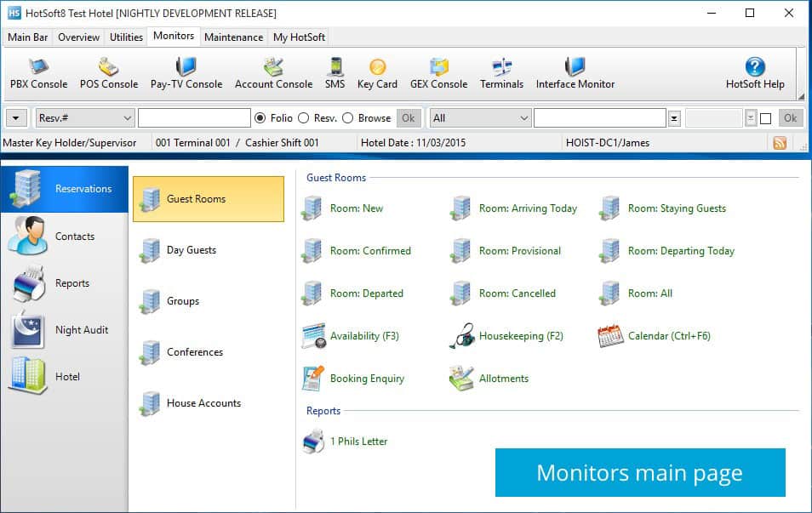Open the Interface Monitor
The width and height of the screenshot is (812, 513).
pos(575,72)
